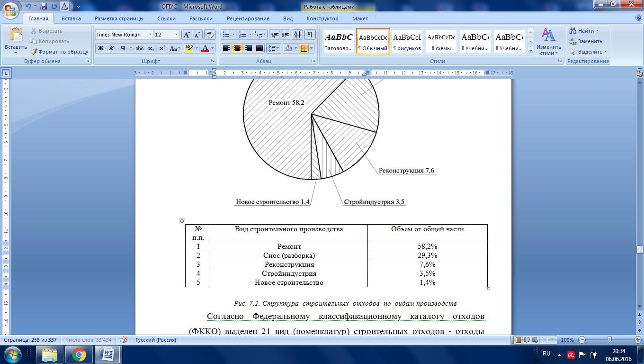Justify the text
Image resolution: width=644 pixels, height=364 pixels.
point(259,48)
